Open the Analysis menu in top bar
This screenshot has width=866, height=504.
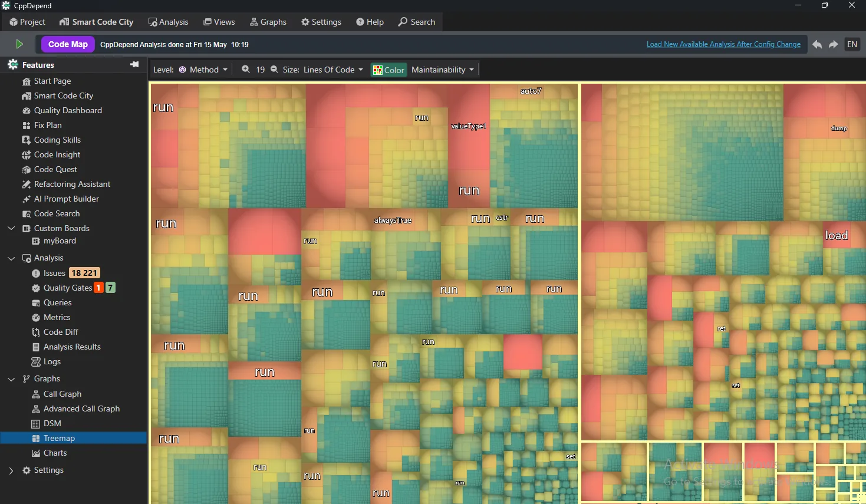click(169, 22)
